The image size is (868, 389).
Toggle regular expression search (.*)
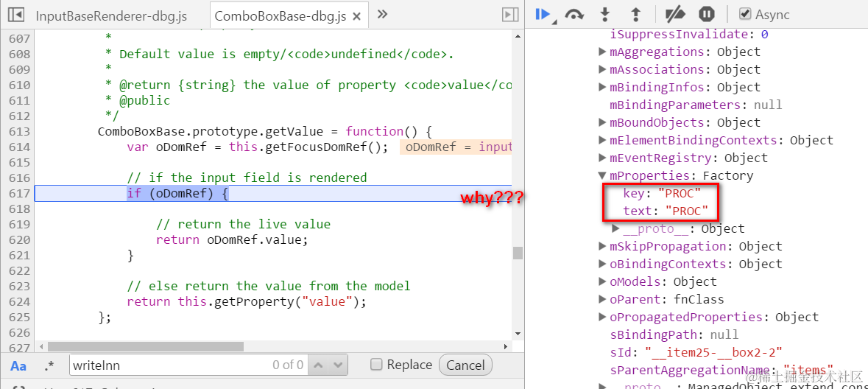(x=49, y=365)
